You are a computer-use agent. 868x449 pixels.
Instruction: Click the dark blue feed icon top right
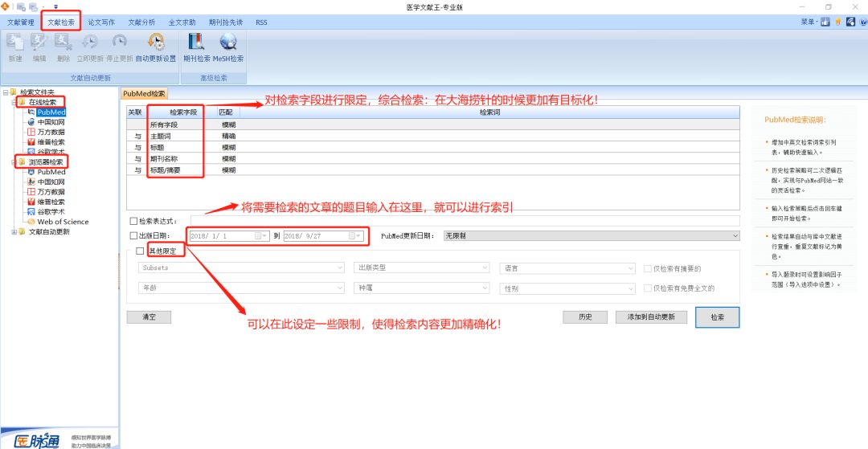click(x=851, y=22)
